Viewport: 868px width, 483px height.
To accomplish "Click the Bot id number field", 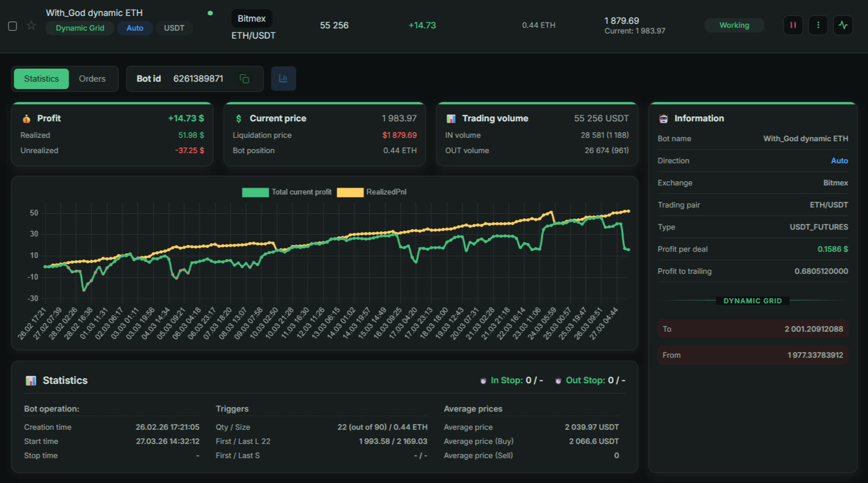I will pos(198,79).
